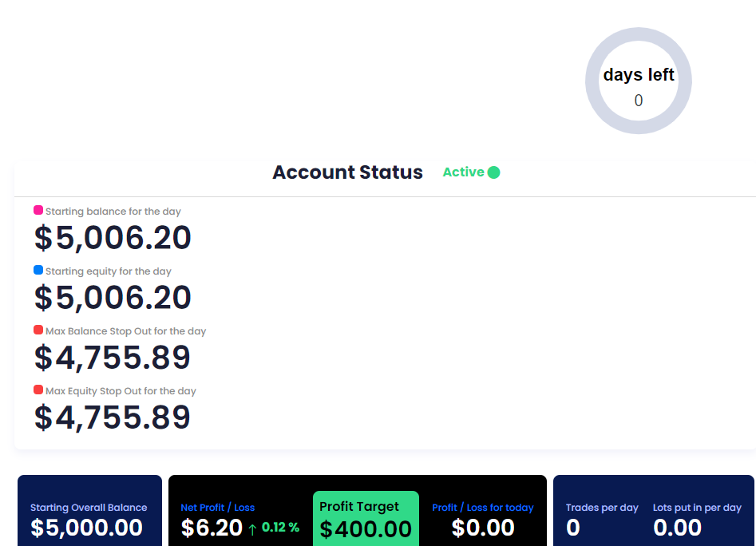The height and width of the screenshot is (546, 756).
Task: Click the Active status label
Action: click(463, 172)
